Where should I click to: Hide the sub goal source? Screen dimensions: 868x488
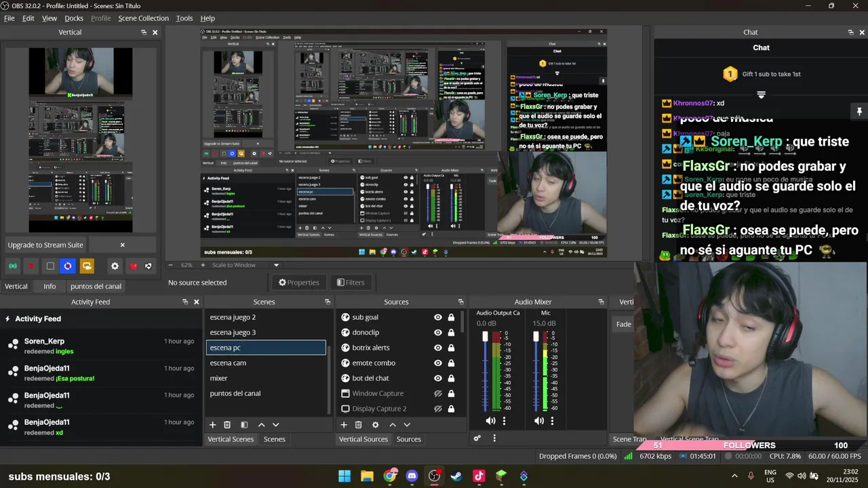pyautogui.click(x=437, y=317)
